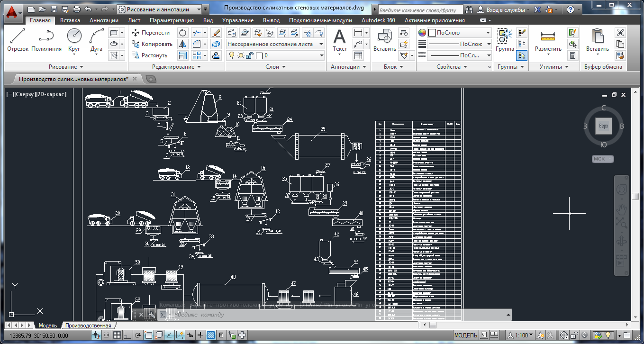Click the mirror tool icon
Image resolution: width=644 pixels, height=344 pixels.
coord(183,44)
